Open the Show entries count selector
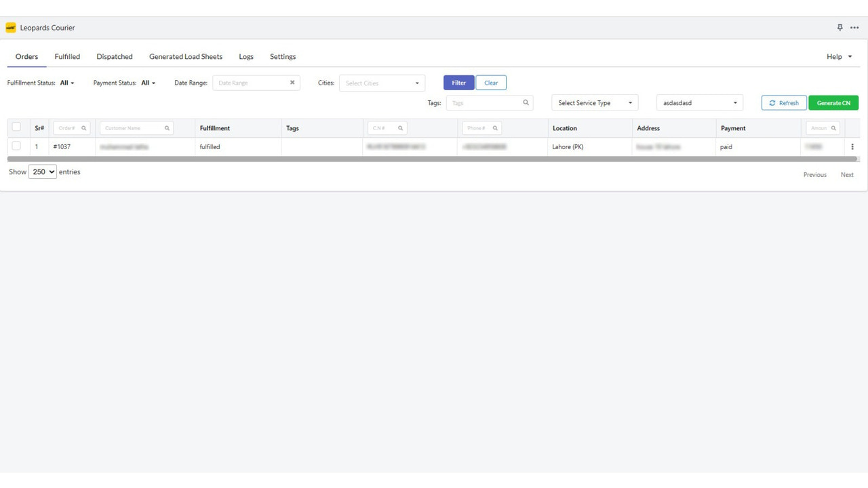The width and height of the screenshot is (868, 488). (x=42, y=171)
